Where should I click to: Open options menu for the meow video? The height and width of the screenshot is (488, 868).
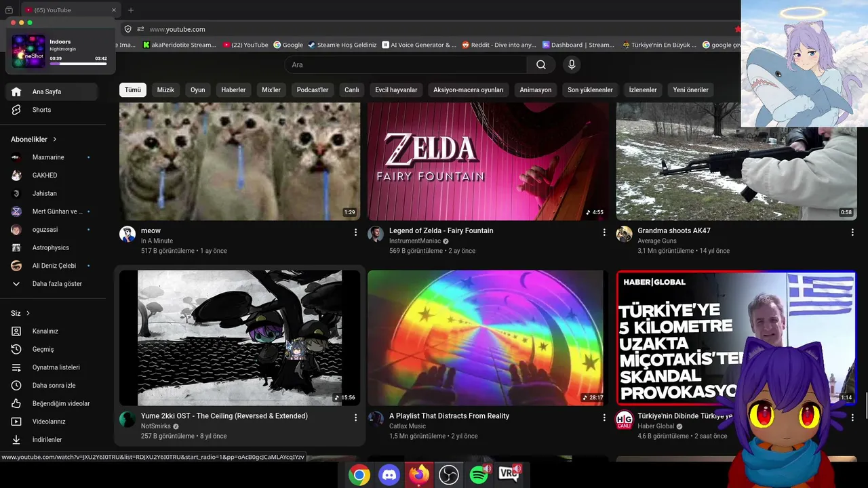(x=355, y=232)
